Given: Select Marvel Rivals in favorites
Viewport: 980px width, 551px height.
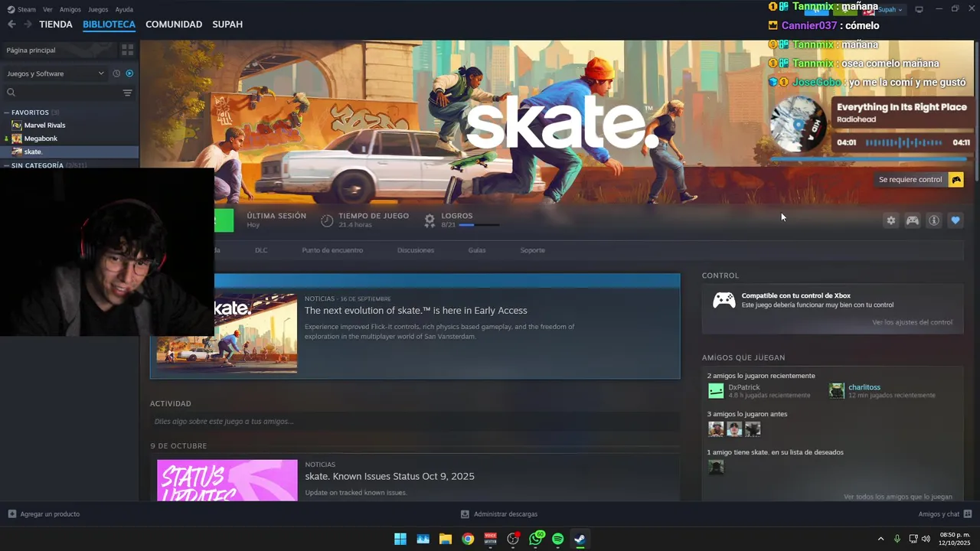Looking at the screenshot, I should point(44,126).
